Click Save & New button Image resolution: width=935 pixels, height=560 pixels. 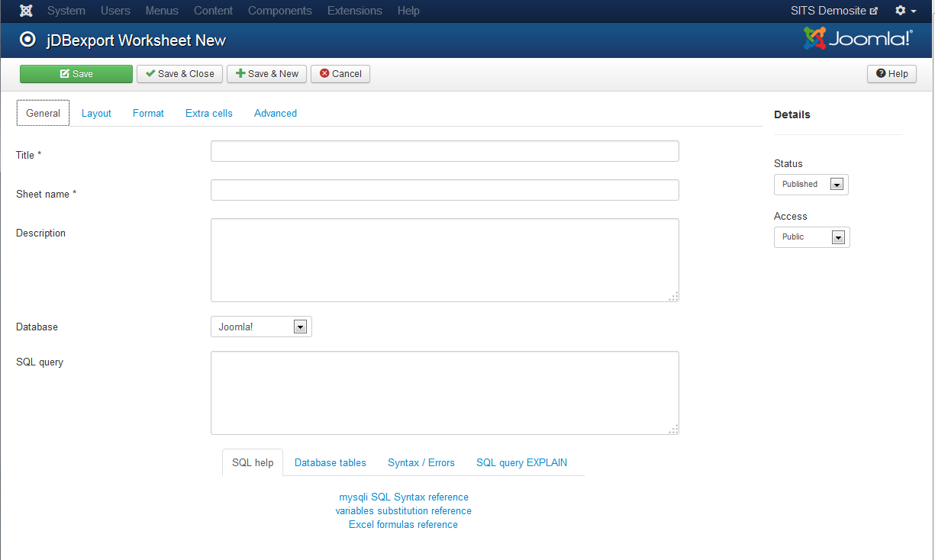[266, 74]
